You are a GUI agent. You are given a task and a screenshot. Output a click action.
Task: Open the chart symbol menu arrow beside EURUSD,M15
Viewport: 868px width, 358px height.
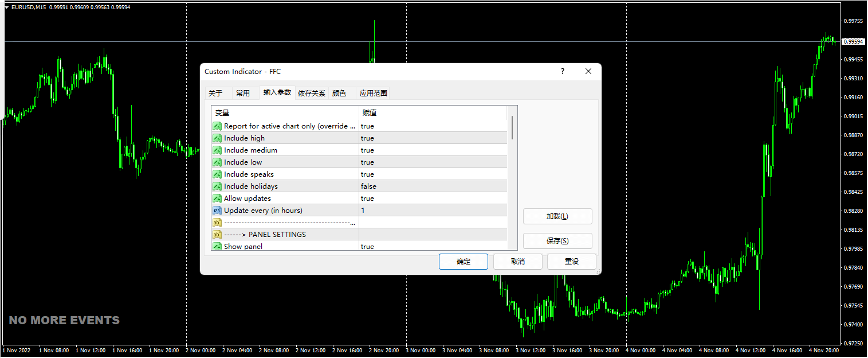pyautogui.click(x=6, y=7)
